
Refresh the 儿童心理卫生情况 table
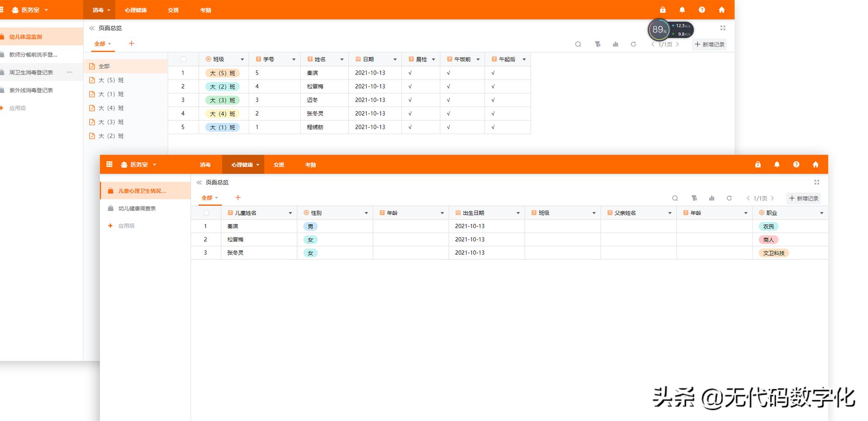(730, 198)
